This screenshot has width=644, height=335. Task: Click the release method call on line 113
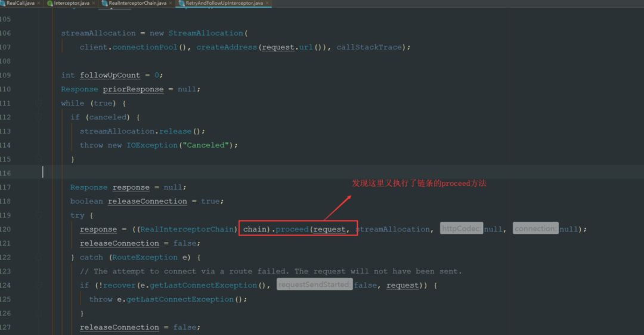[x=175, y=131]
